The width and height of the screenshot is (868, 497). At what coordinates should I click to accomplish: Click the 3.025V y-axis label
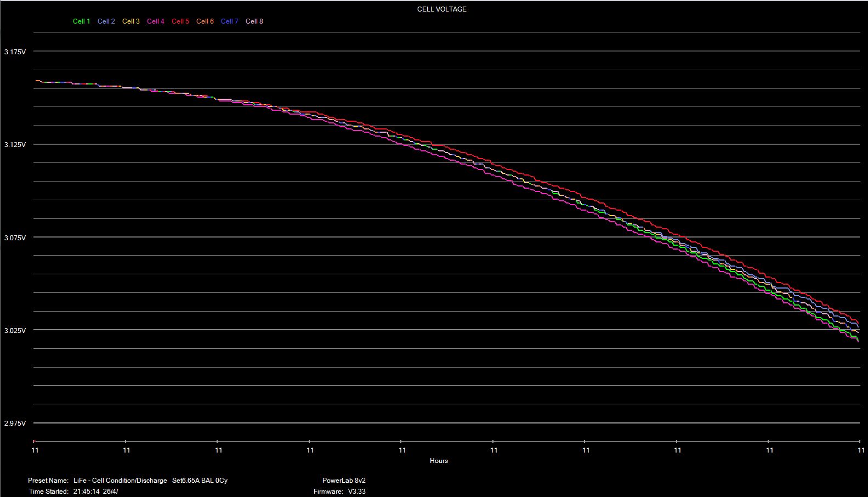point(15,331)
